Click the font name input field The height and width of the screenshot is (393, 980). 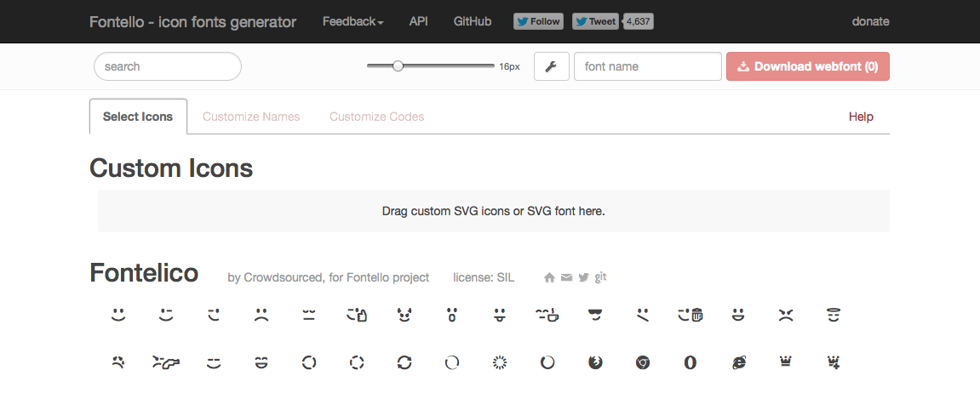(648, 66)
